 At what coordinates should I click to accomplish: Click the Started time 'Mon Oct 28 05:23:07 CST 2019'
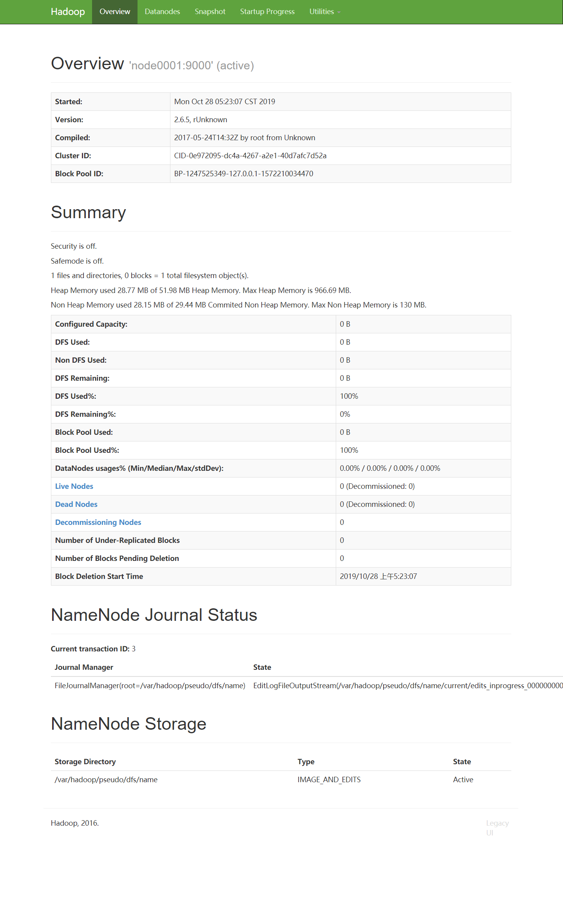(224, 101)
